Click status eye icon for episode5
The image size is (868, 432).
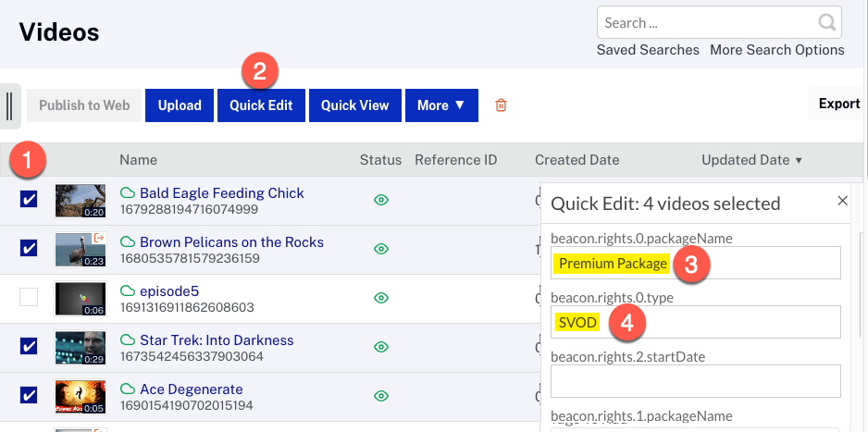click(381, 298)
